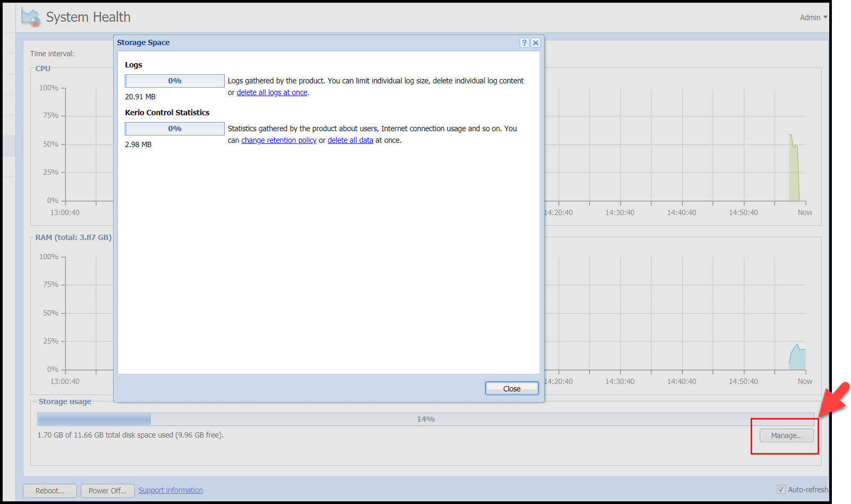Click the Close button in dialog

(512, 389)
